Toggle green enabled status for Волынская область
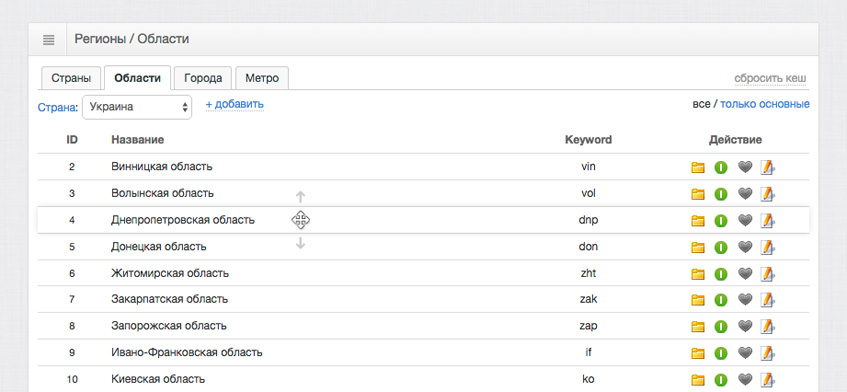The width and height of the screenshot is (847, 392). click(x=721, y=194)
